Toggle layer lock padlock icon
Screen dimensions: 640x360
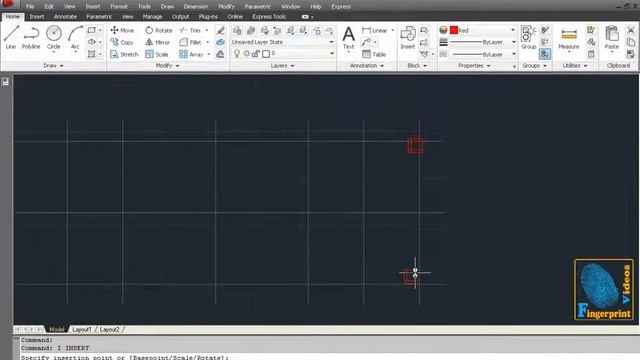[256, 53]
